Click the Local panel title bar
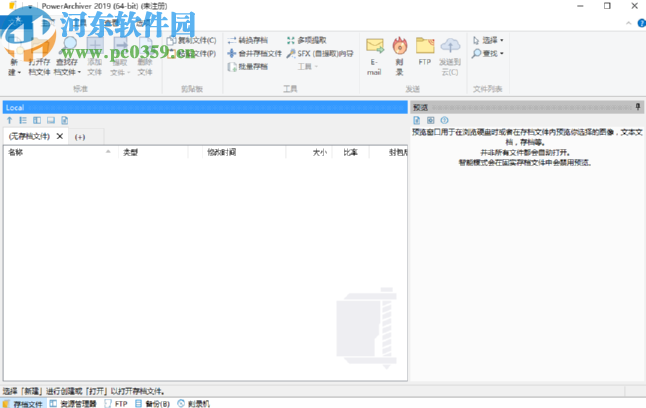Viewport: 646px width, 408px height. pos(205,108)
